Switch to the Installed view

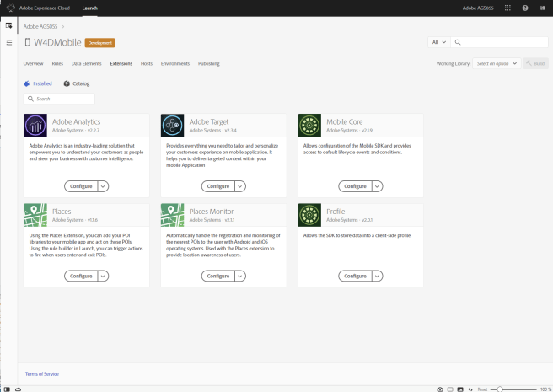point(39,83)
